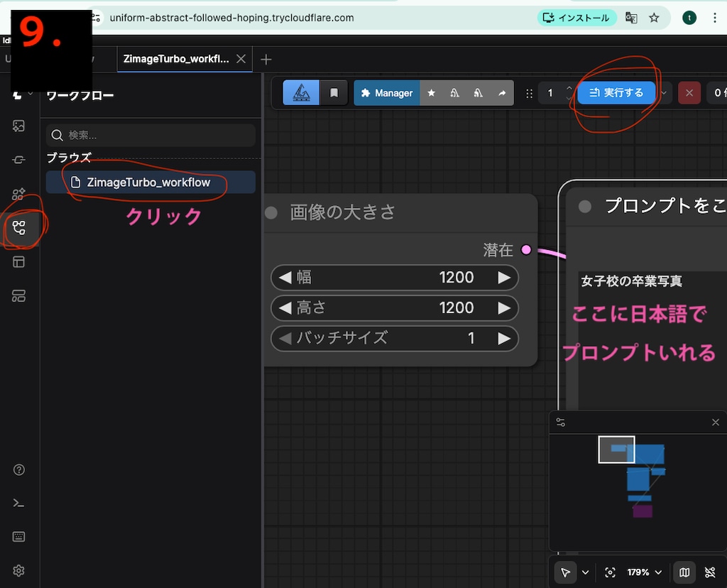Click the fit-to-view icon near the zoom level
Screen dimensions: 727x588
coord(610,572)
